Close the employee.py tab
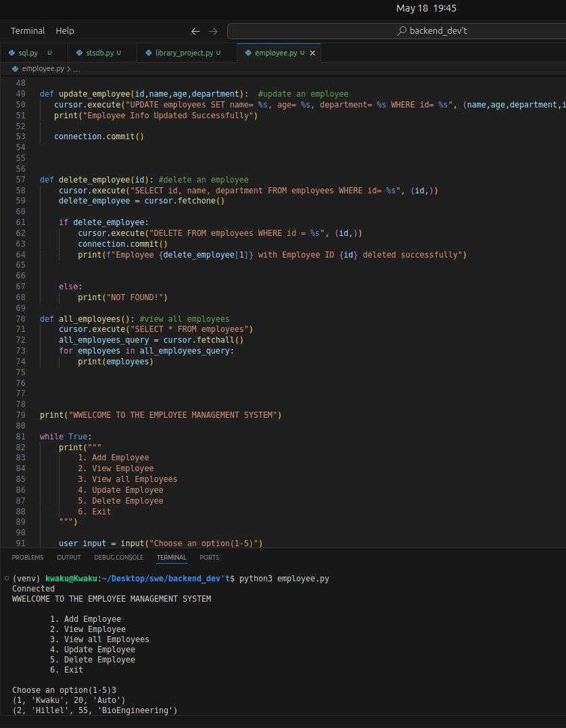Image resolution: width=566 pixels, height=728 pixels. point(312,53)
